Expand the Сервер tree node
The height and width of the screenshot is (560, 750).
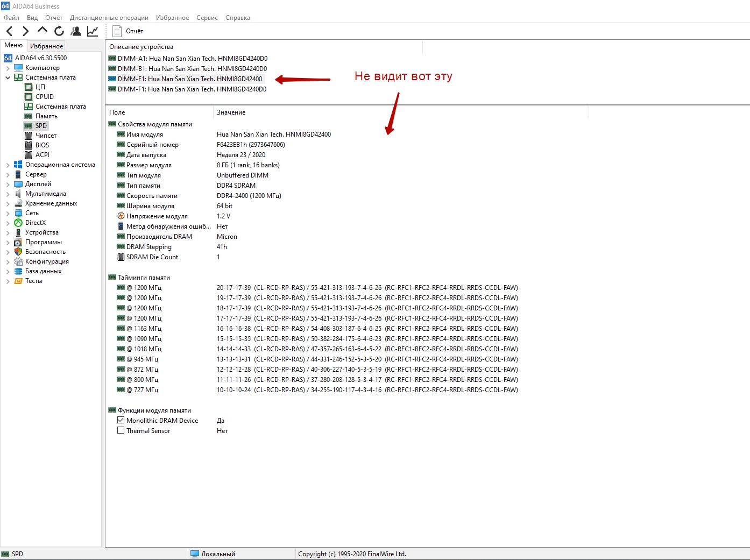[8, 174]
